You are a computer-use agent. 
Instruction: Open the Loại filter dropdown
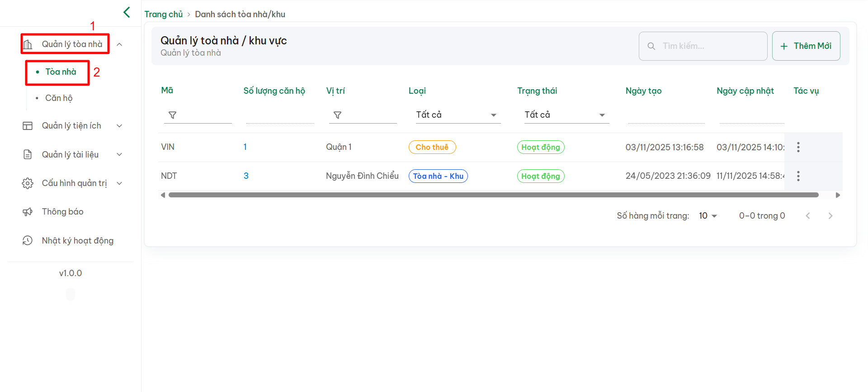[456, 115]
